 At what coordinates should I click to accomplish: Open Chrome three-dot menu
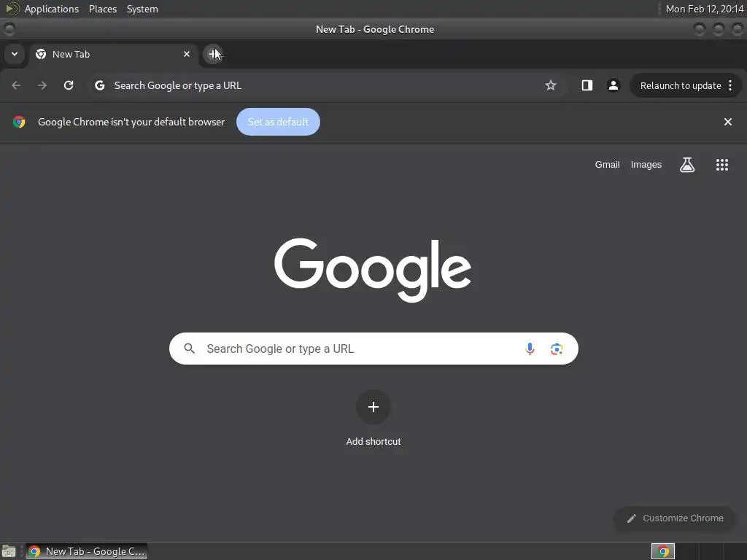[730, 86]
